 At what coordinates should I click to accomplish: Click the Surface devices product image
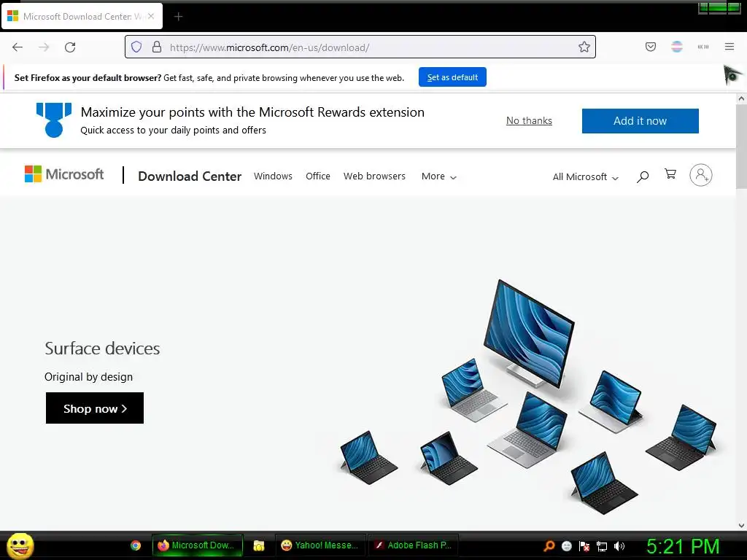(x=528, y=396)
